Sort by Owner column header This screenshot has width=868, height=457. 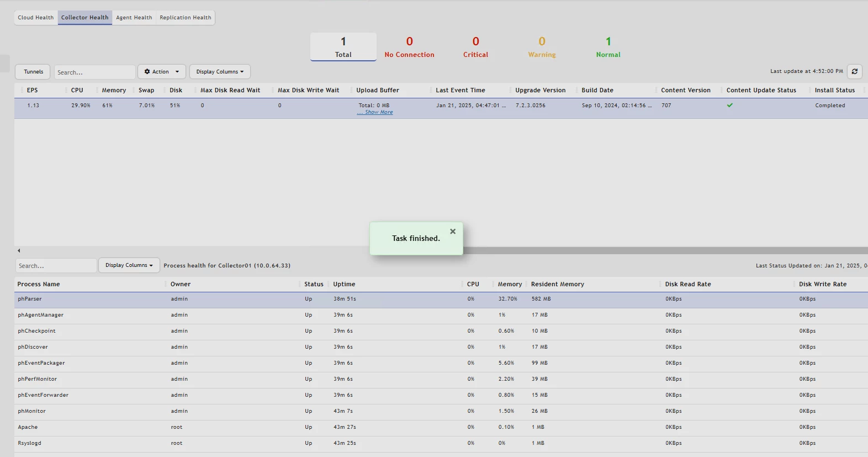click(181, 284)
